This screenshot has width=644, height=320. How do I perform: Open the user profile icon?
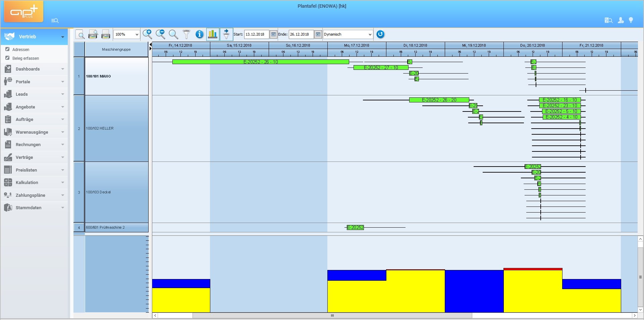point(621,20)
